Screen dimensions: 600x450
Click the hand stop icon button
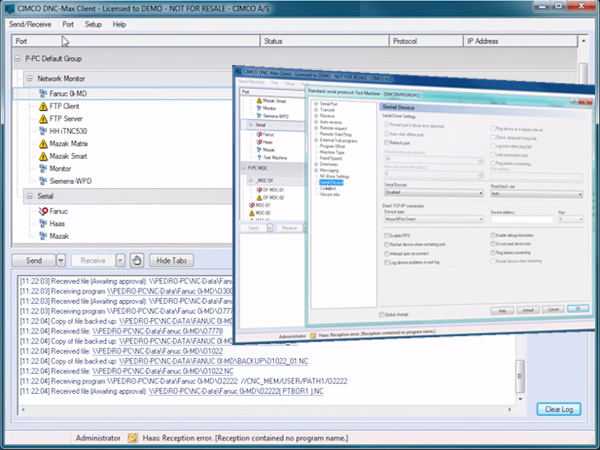[x=137, y=261]
